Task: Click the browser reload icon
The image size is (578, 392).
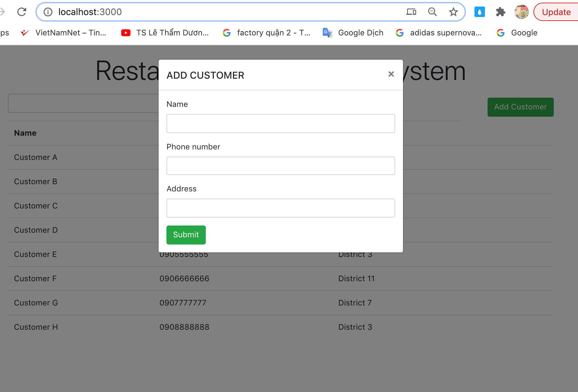Action: 22,12
